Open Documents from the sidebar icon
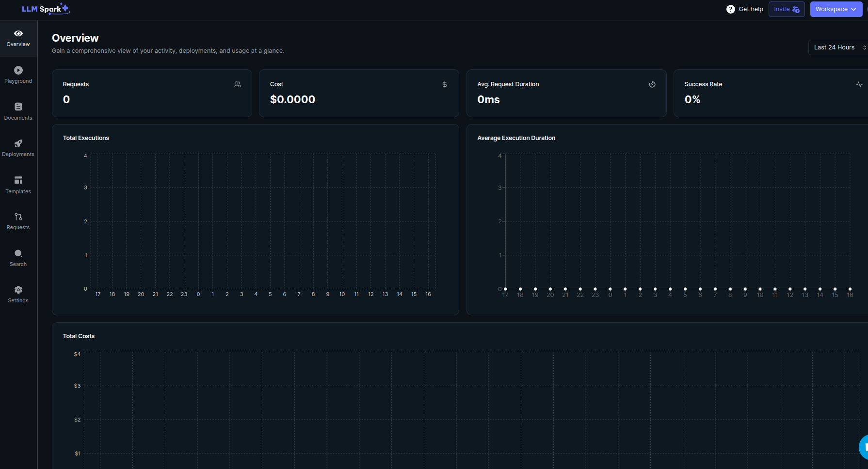The image size is (868, 469). 18,107
